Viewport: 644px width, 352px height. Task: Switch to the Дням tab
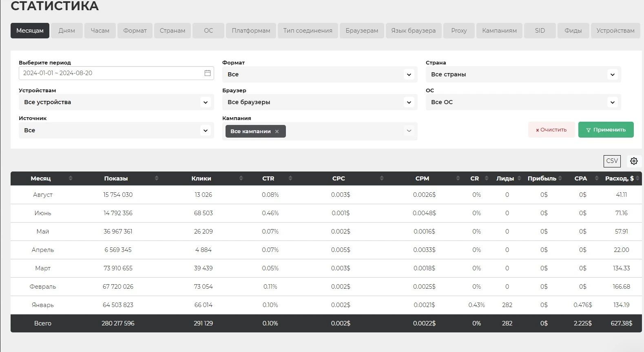67,31
